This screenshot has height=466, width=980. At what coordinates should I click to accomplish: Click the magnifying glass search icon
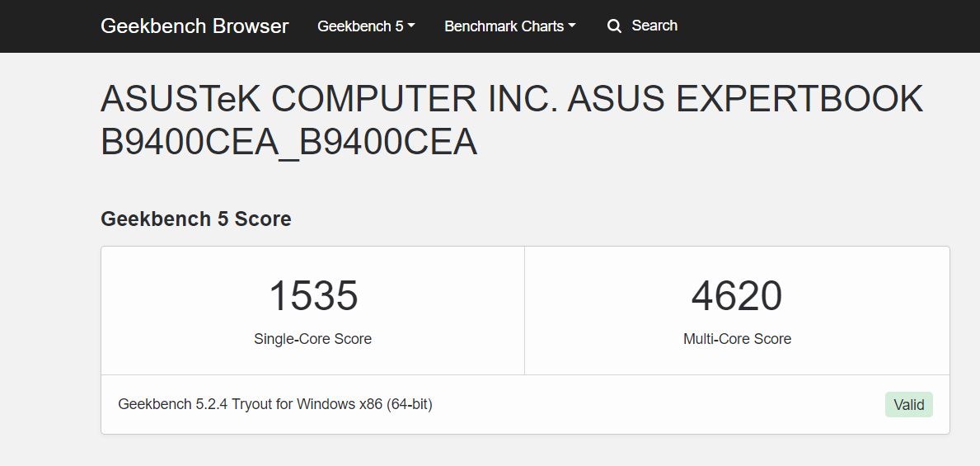[x=614, y=26]
